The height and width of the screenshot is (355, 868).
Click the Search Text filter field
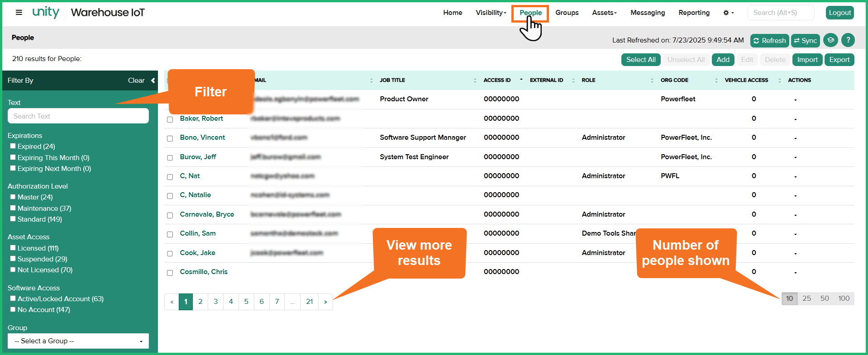[x=78, y=116]
